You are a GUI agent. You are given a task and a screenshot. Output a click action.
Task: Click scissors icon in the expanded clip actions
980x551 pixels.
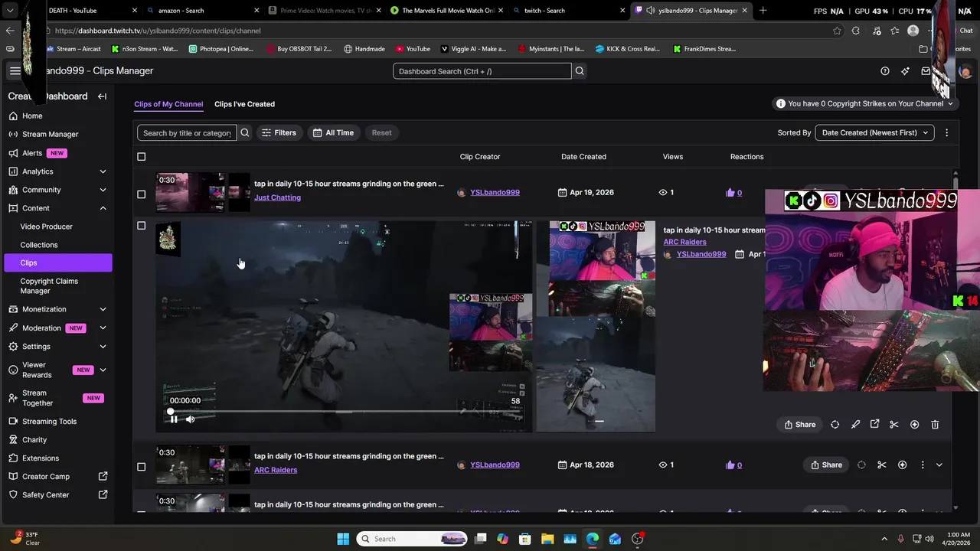click(894, 425)
